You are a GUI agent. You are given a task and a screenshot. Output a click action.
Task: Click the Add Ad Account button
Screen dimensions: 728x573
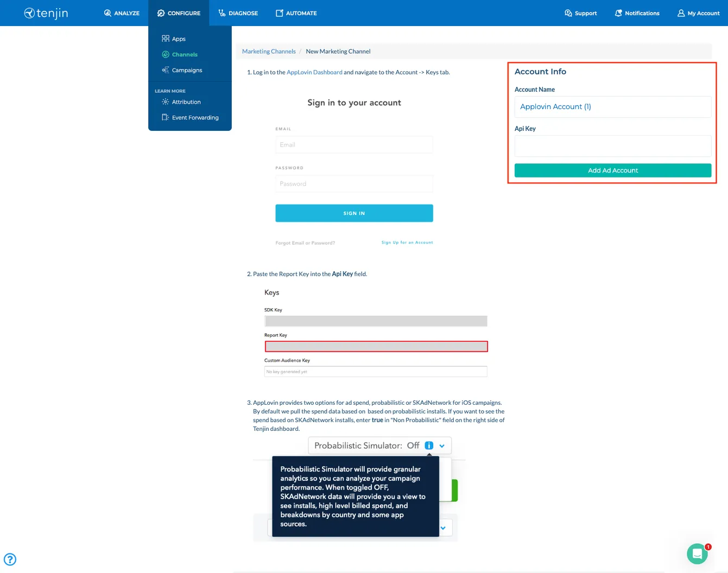tap(612, 170)
